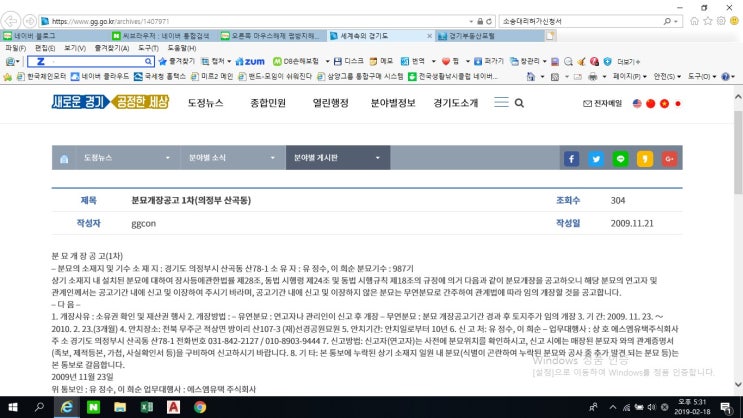Click the print icon in command bar

pos(592,76)
